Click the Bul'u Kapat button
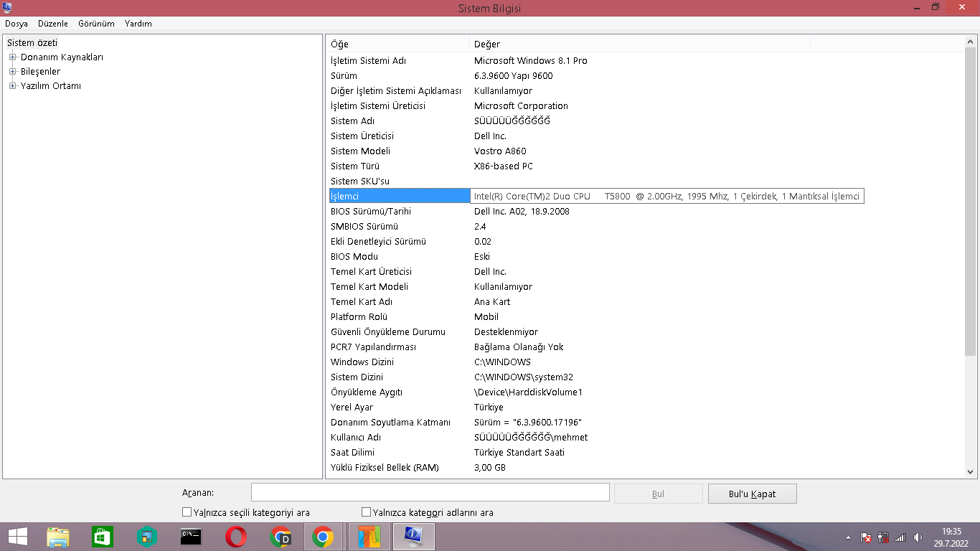The width and height of the screenshot is (980, 551). click(x=753, y=494)
